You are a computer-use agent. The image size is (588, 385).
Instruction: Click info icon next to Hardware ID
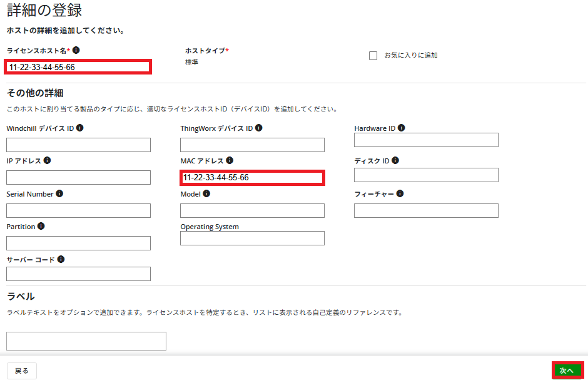pyautogui.click(x=402, y=128)
